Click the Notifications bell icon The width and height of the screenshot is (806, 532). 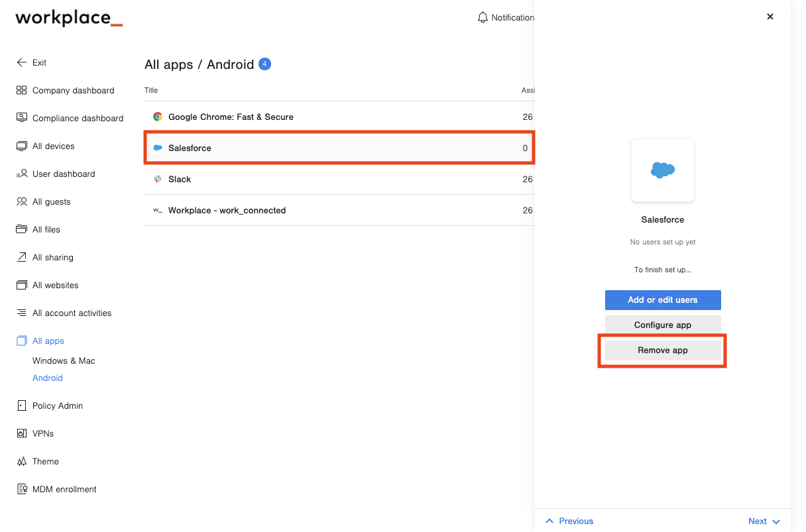point(483,17)
